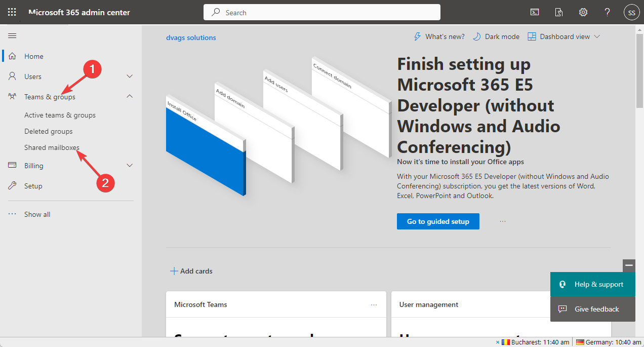
Task: Minimize the help panel with dash button
Action: click(x=629, y=265)
